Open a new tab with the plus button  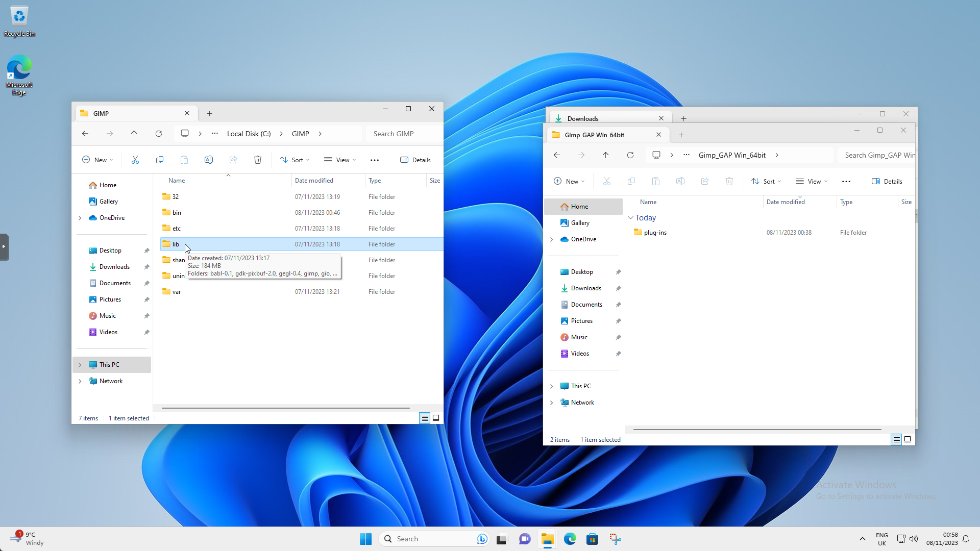pyautogui.click(x=209, y=113)
